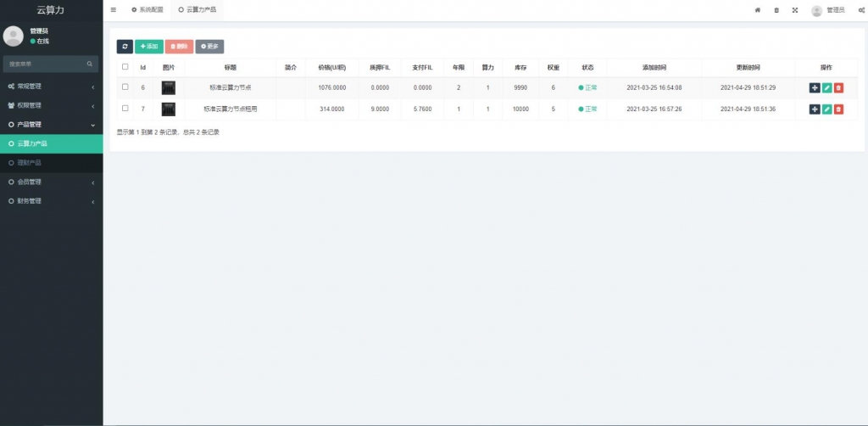Toggle the hamburger sidebar menu icon

pos(114,10)
